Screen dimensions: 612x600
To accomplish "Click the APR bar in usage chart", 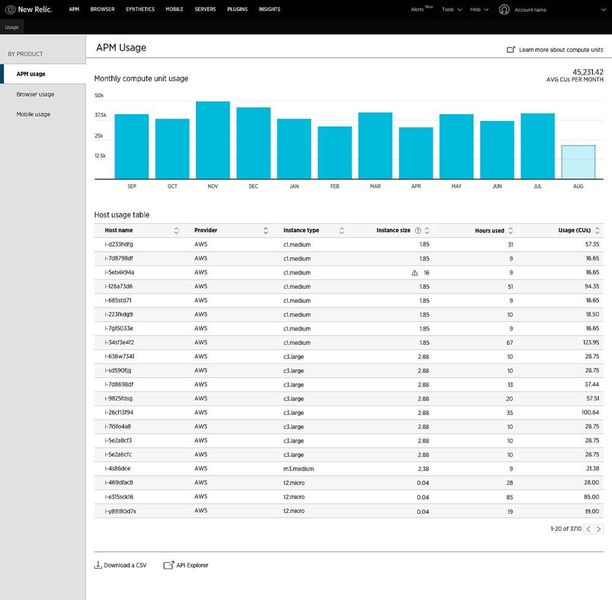I will 416,153.
